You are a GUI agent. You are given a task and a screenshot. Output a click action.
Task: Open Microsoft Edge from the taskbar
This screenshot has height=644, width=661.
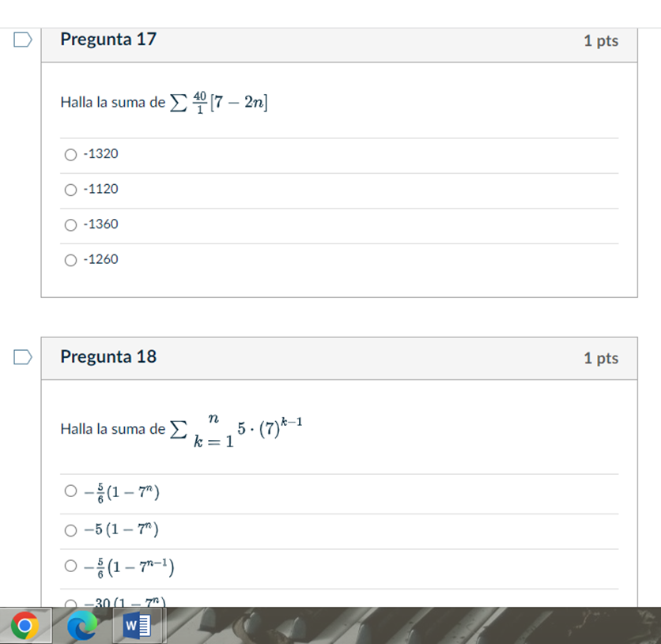tap(82, 624)
